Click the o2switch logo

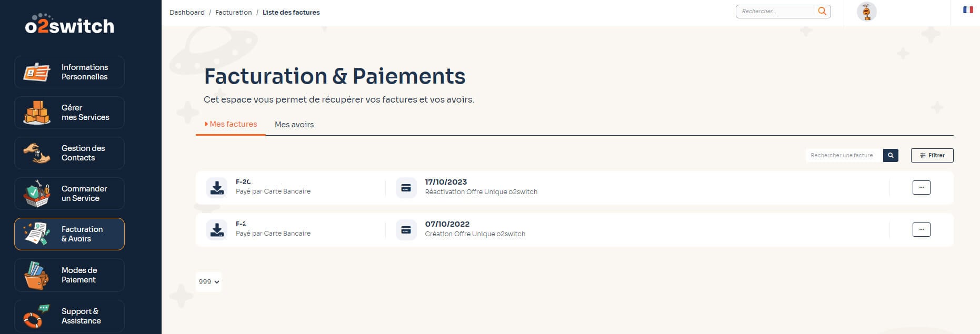click(69, 24)
